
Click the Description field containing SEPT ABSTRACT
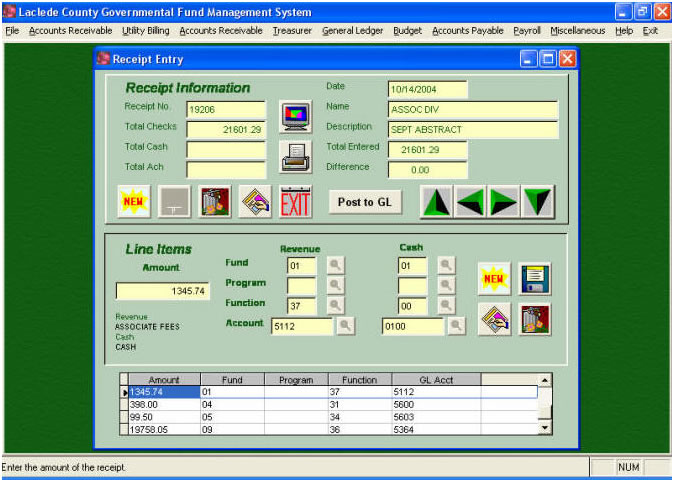[x=472, y=129]
